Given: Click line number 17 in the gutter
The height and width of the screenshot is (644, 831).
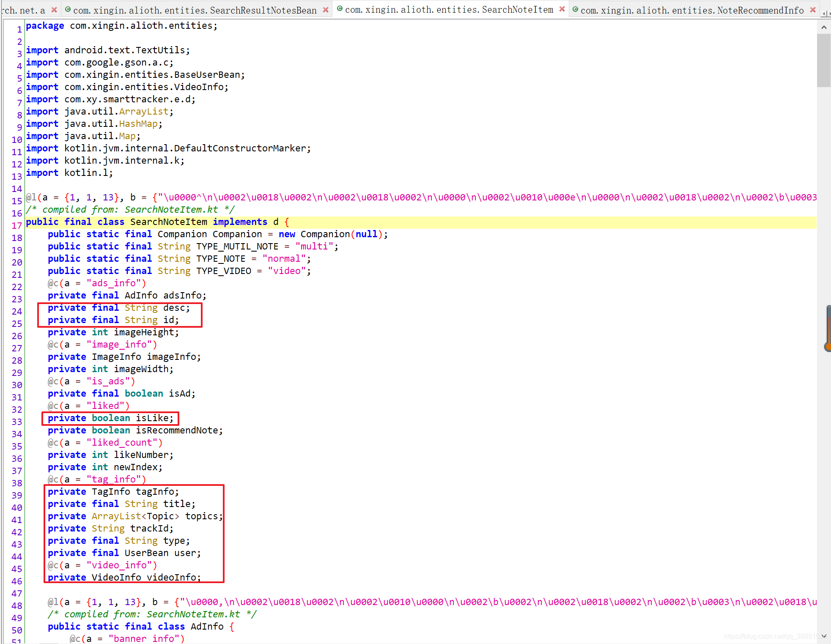Looking at the screenshot, I should point(17,226).
